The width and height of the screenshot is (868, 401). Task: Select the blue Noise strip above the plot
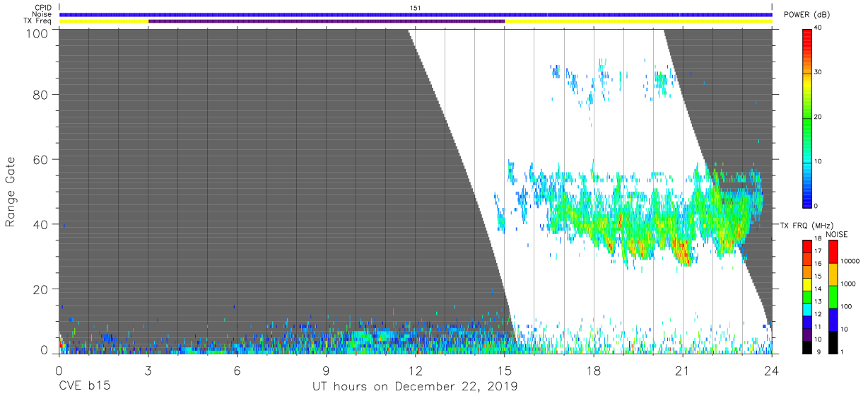(x=416, y=14)
